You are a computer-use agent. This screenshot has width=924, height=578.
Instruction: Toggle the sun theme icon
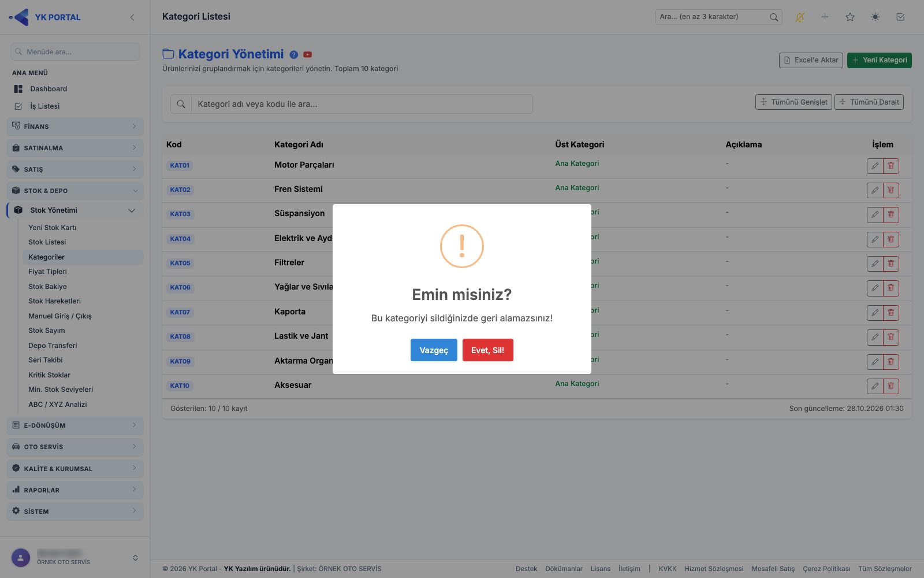[875, 17]
